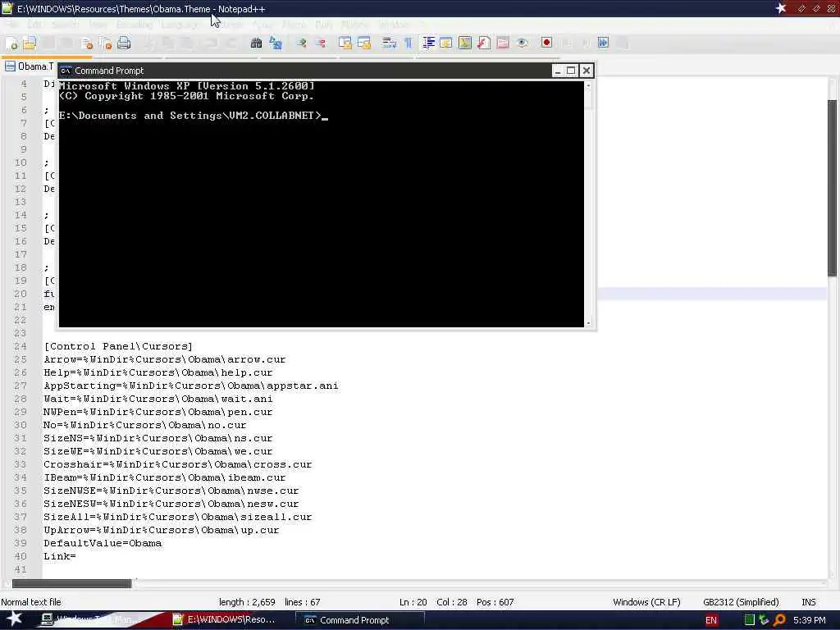This screenshot has width=840, height=630.
Task: Close the Command Prompt window
Action: click(586, 71)
